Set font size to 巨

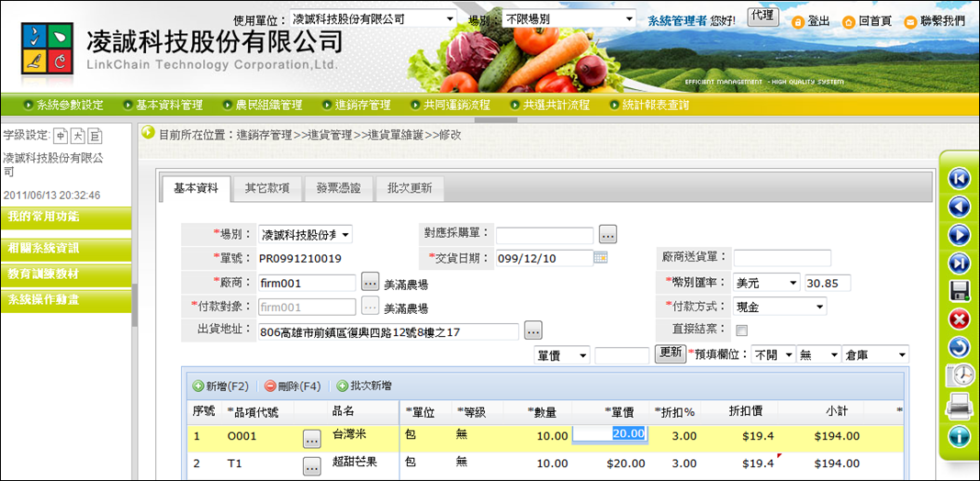(x=96, y=136)
